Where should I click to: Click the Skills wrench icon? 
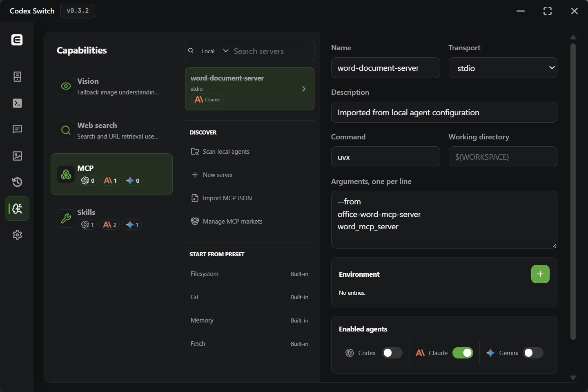(x=66, y=219)
